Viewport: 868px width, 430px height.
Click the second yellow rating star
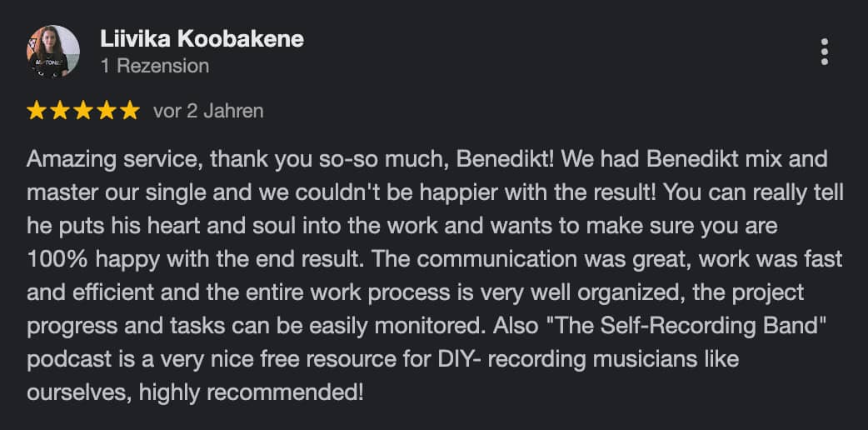(60, 111)
